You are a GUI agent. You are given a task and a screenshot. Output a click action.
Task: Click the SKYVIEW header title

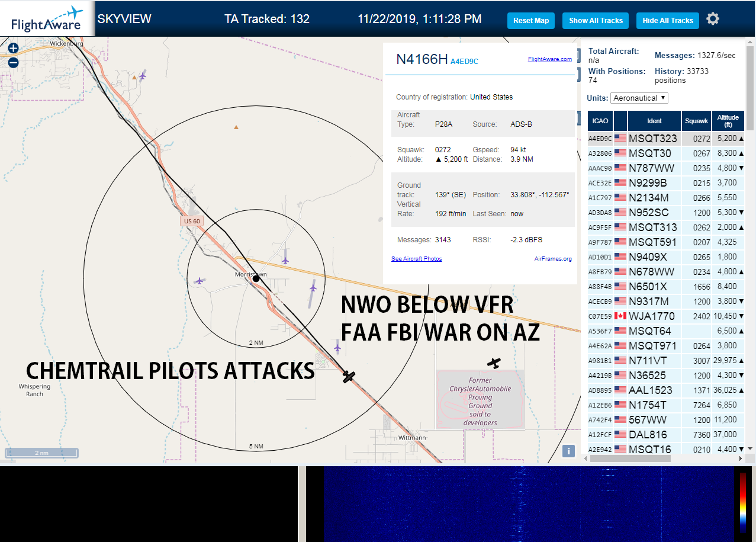point(124,19)
